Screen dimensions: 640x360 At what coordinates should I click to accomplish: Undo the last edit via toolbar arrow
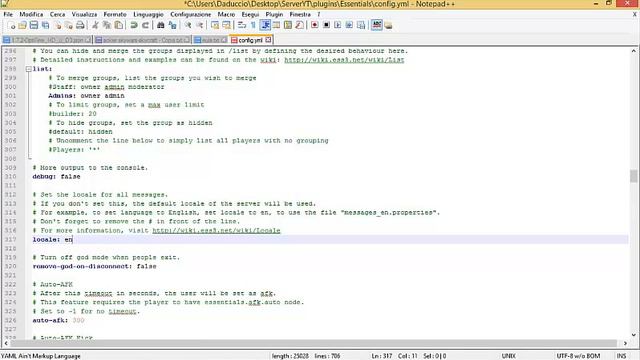coord(133,25)
